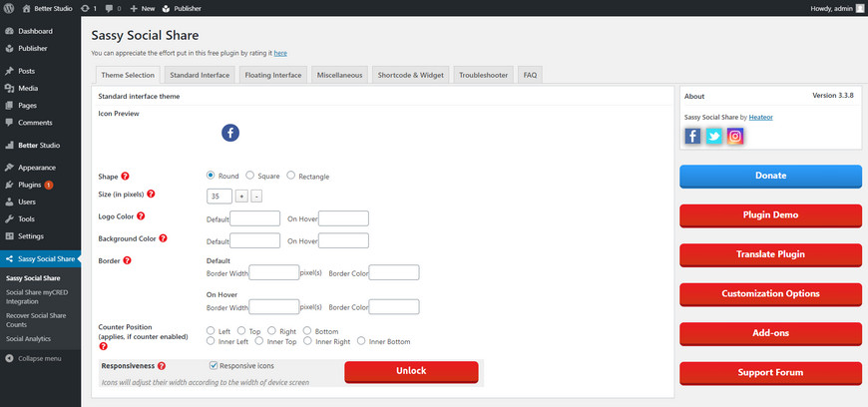This screenshot has width=868, height=407.
Task: Set counter position to Inner Right
Action: (307, 341)
